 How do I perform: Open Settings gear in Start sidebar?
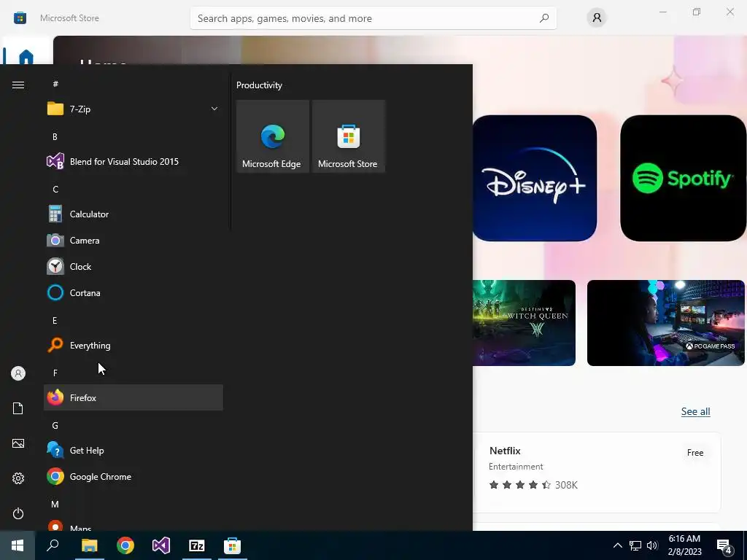[18, 478]
